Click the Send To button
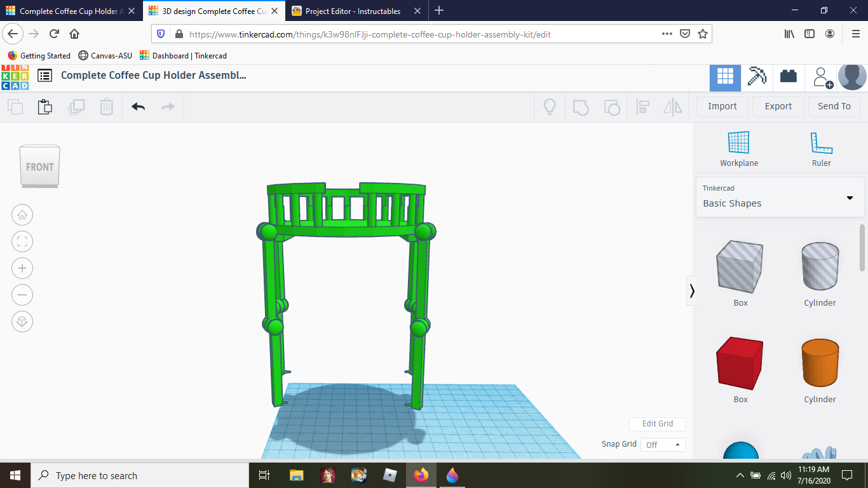 pos(834,106)
